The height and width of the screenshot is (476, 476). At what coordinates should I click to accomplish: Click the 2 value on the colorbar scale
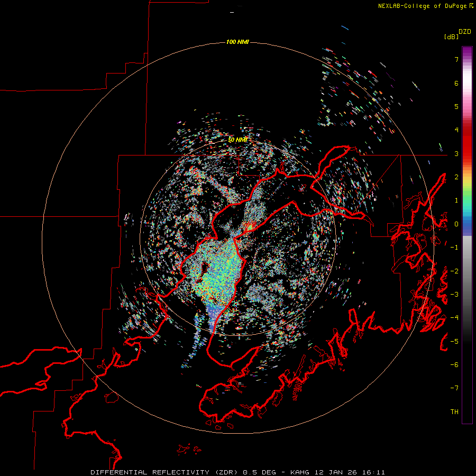coord(456,177)
